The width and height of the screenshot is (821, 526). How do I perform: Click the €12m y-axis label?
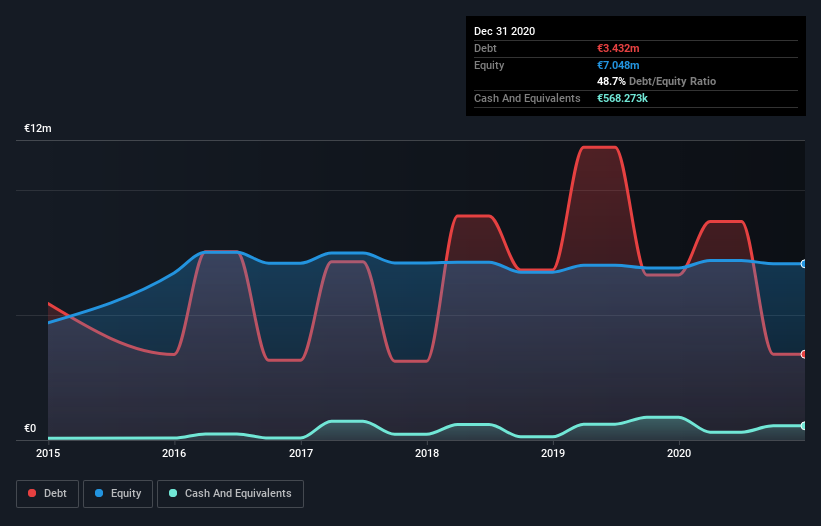pyautogui.click(x=38, y=128)
